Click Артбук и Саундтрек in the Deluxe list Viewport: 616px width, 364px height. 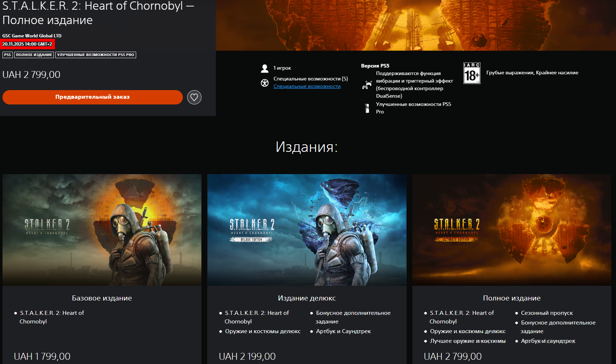[343, 331]
